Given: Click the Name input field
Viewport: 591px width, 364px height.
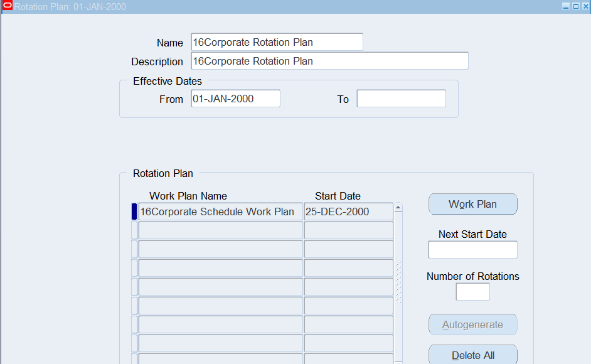Looking at the screenshot, I should pyautogui.click(x=277, y=43).
